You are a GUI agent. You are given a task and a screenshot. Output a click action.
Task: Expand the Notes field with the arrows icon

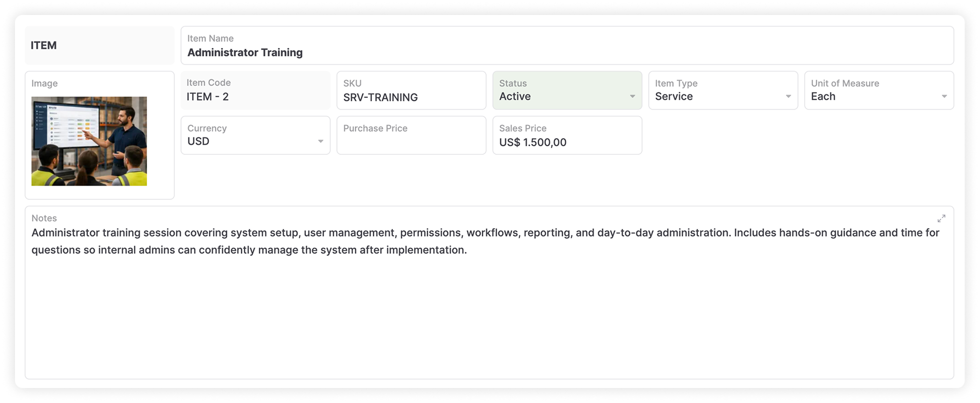(941, 219)
